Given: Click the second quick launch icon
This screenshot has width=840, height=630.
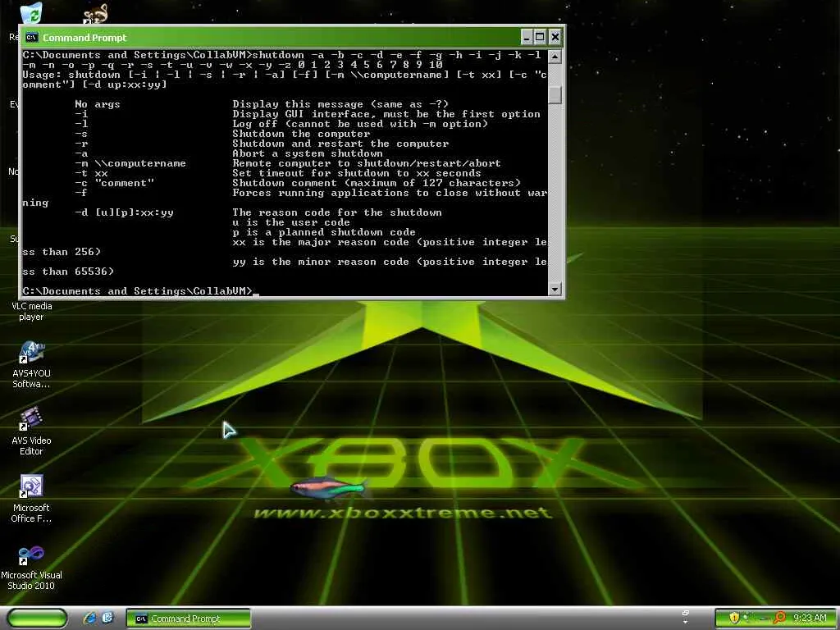Looking at the screenshot, I should tap(107, 618).
